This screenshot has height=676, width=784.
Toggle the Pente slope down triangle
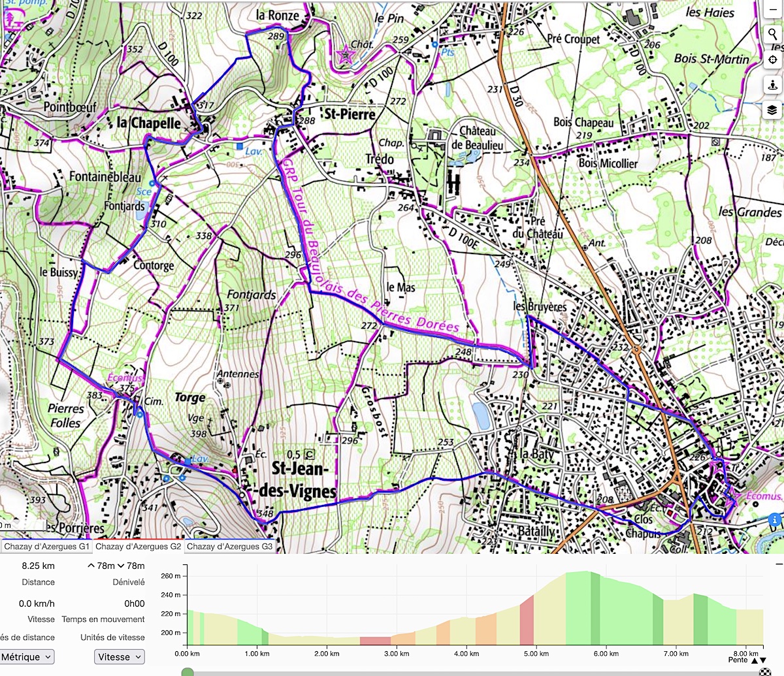pos(762,660)
